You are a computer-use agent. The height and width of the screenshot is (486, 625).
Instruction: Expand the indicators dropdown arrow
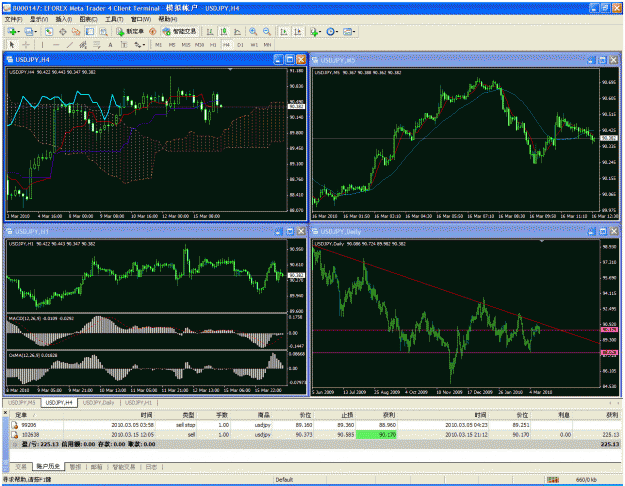pyautogui.click(x=320, y=31)
